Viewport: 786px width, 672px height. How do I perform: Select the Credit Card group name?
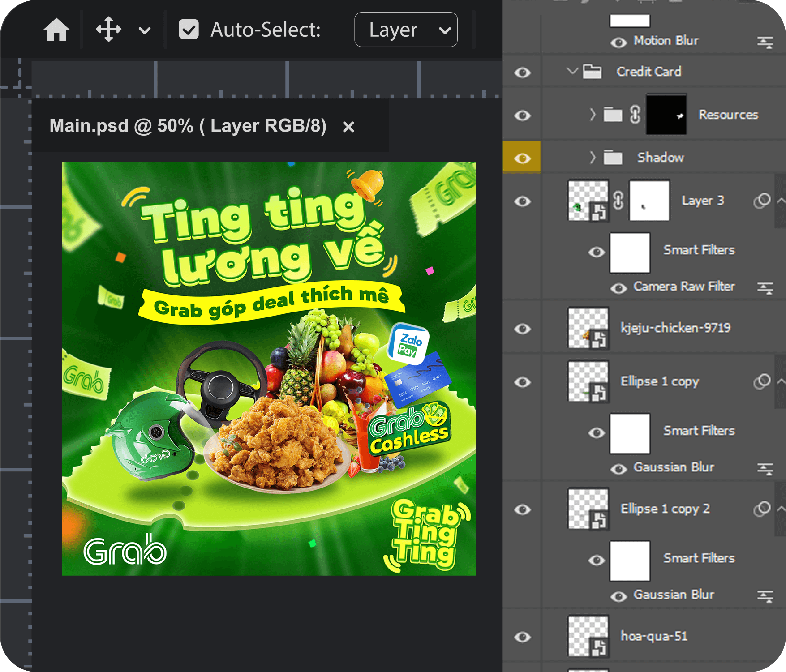tap(649, 71)
